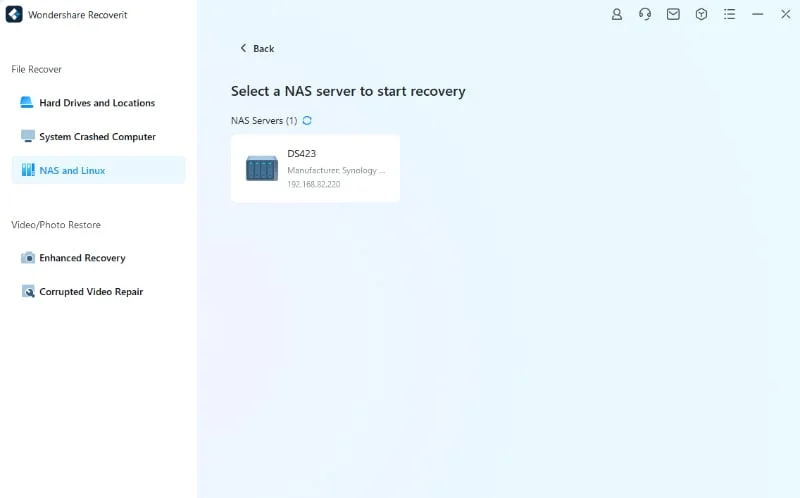Click the NAS Servers (1) label
The image size is (800, 498).
pos(264,120)
